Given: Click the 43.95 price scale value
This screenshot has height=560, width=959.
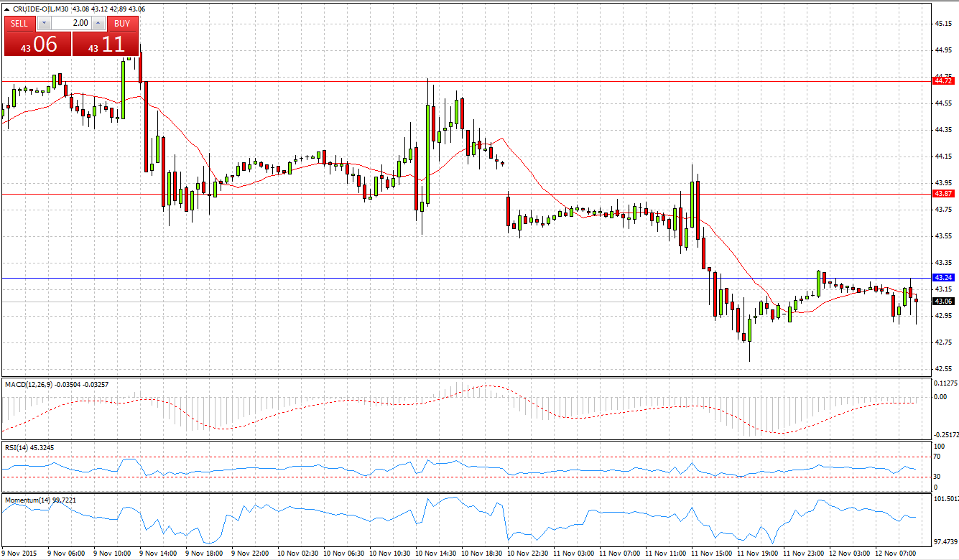Looking at the screenshot, I should point(944,182).
